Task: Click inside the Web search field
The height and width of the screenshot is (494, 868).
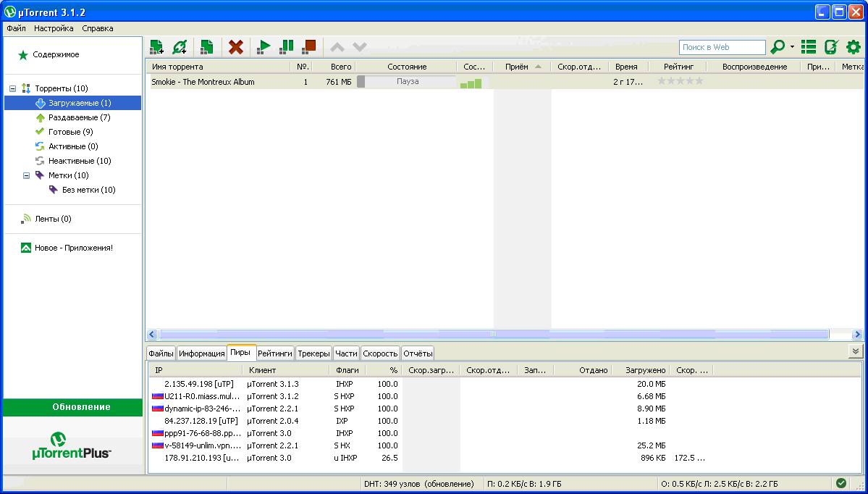Action: (722, 47)
